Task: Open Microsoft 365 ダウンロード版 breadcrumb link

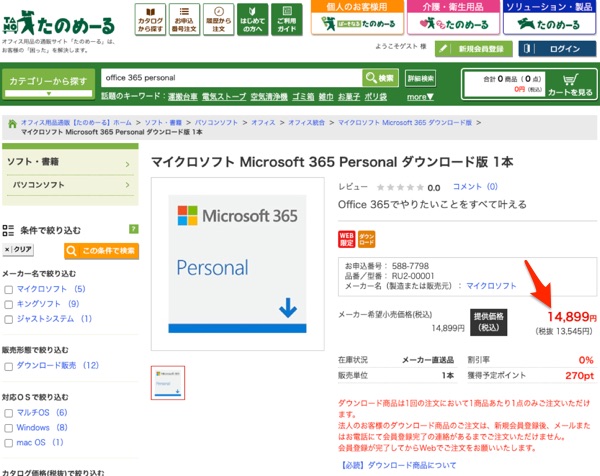Action: pyautogui.click(x=405, y=123)
